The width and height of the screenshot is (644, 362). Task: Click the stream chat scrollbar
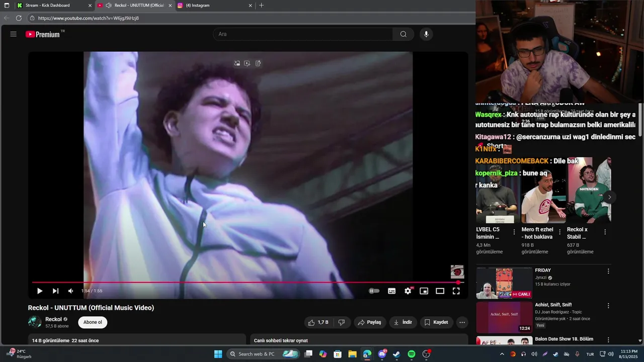point(640,119)
